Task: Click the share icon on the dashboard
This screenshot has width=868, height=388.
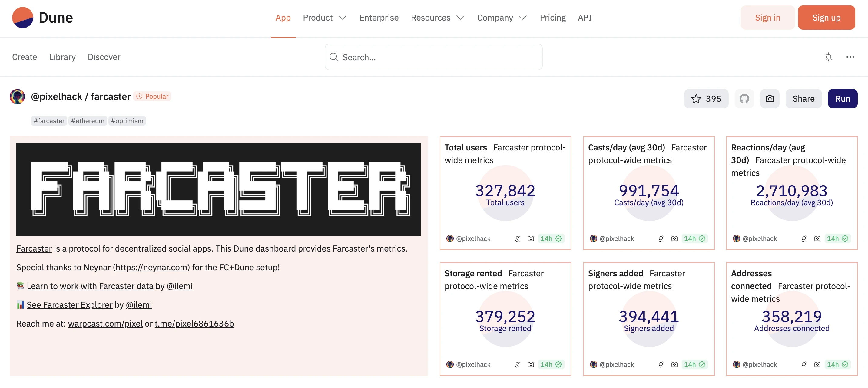Action: [804, 99]
